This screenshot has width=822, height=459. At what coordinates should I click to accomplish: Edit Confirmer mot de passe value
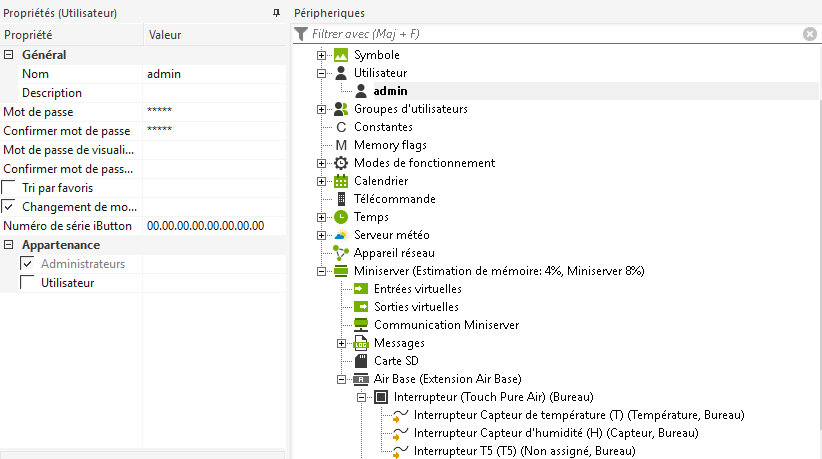tap(214, 130)
